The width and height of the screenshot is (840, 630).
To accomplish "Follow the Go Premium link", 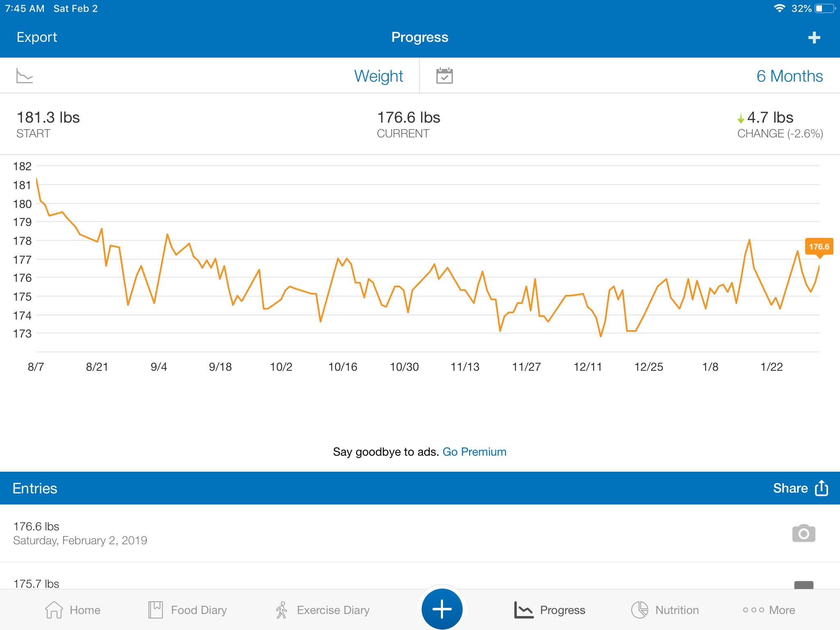I will (x=475, y=452).
